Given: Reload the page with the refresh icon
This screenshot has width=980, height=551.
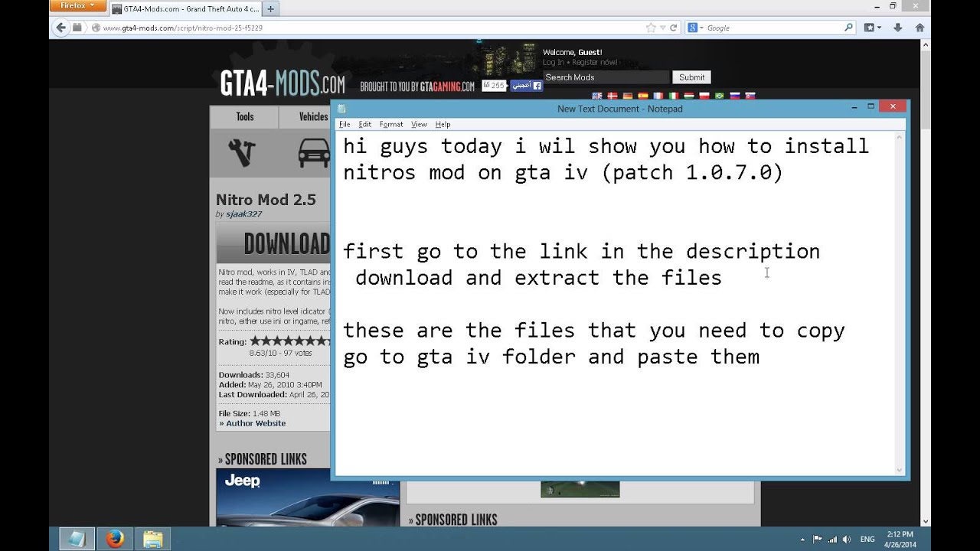Looking at the screenshot, I should point(674,28).
